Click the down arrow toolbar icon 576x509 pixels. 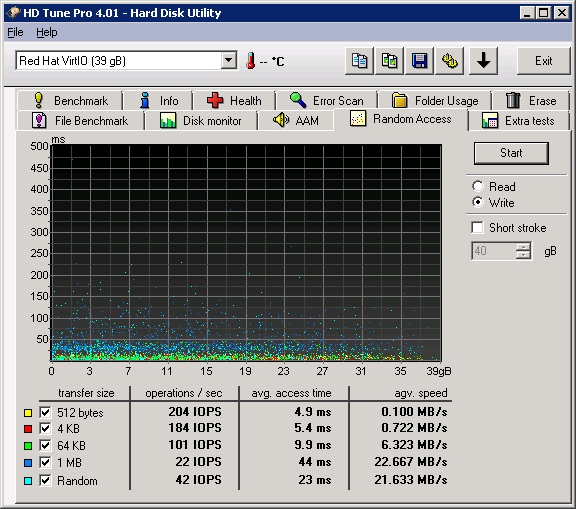[x=483, y=61]
